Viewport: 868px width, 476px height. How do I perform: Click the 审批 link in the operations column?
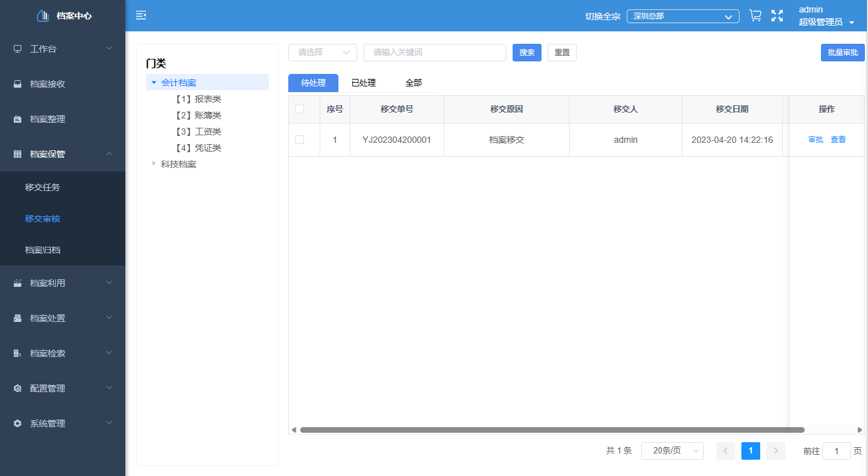pos(815,139)
